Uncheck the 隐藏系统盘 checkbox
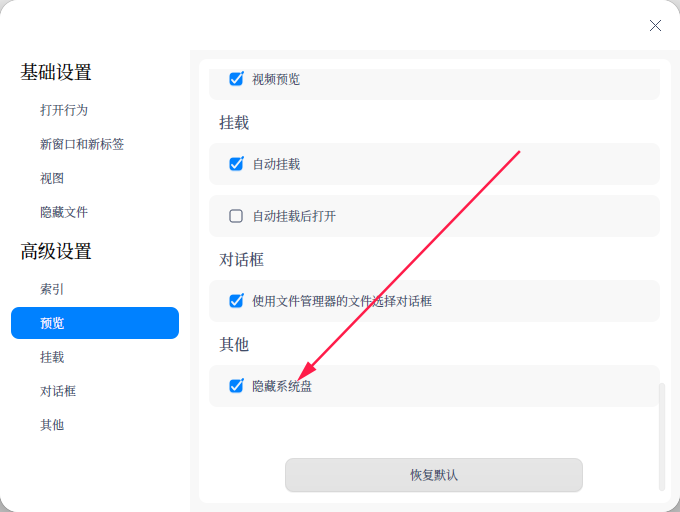The height and width of the screenshot is (512, 680). [236, 385]
